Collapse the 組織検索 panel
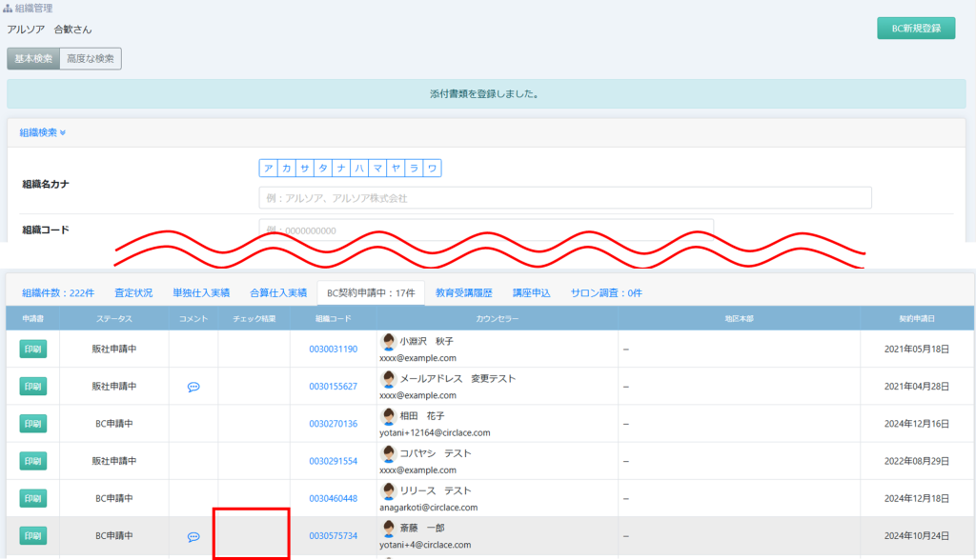 (43, 132)
